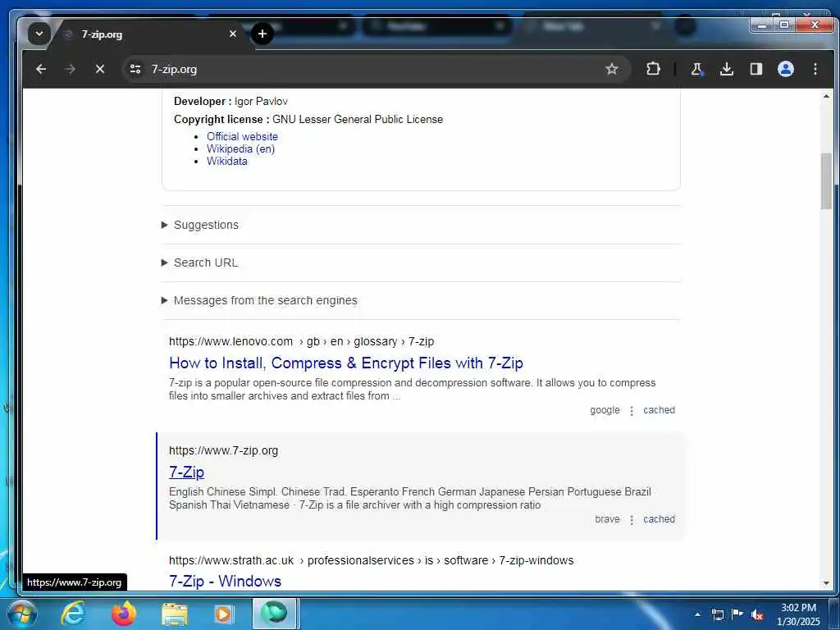The height and width of the screenshot is (630, 840).
Task: Click the scrollbar up arrow
Action: tap(826, 97)
